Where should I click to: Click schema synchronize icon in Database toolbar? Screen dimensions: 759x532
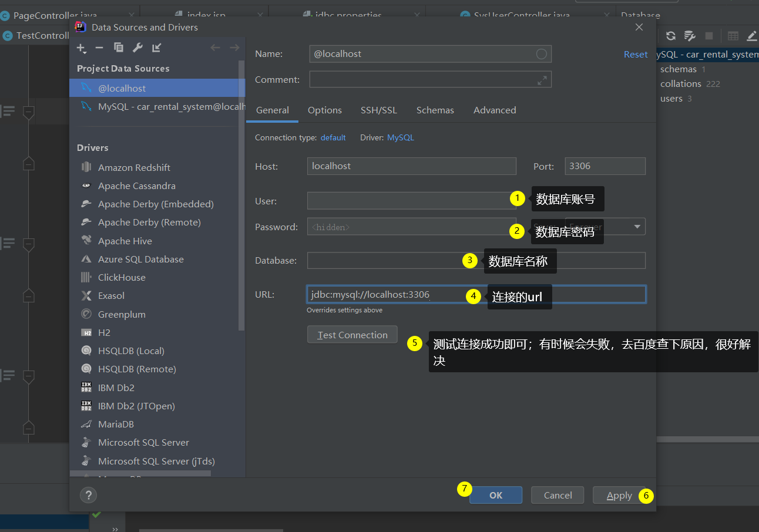tap(690, 36)
